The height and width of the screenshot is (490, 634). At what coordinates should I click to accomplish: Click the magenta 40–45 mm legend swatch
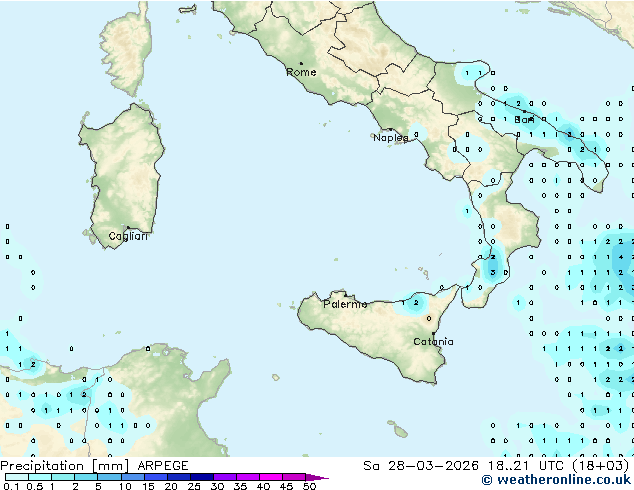(271, 477)
